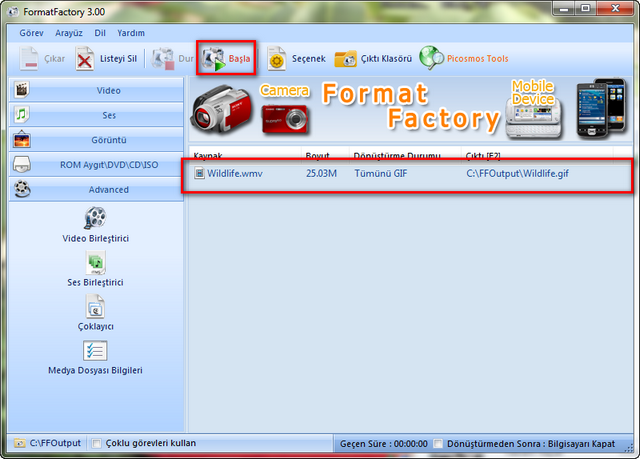This screenshot has width=640, height=459.
Task: Open Seçenek options gear icon
Action: tap(277, 59)
